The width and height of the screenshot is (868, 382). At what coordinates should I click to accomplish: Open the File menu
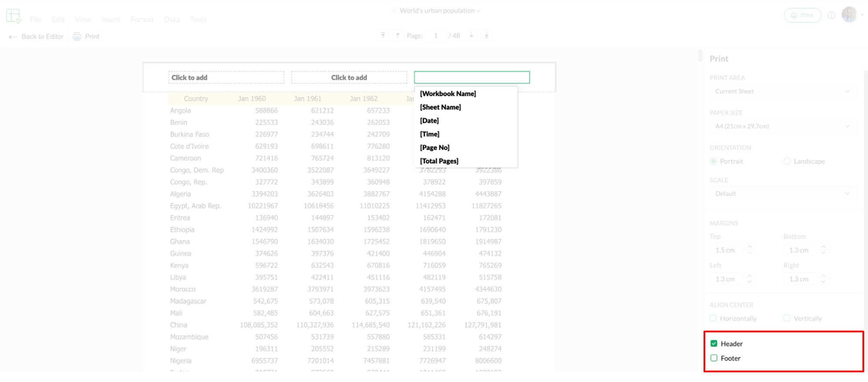tap(36, 20)
